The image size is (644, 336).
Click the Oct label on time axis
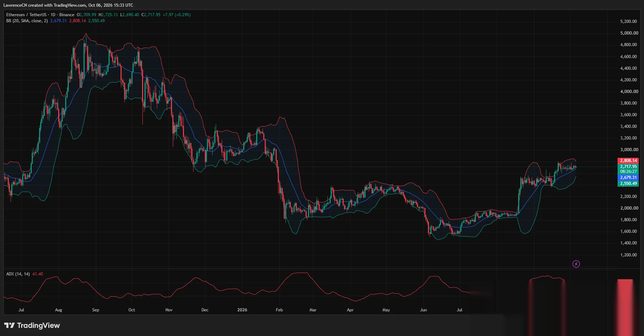click(x=131, y=310)
